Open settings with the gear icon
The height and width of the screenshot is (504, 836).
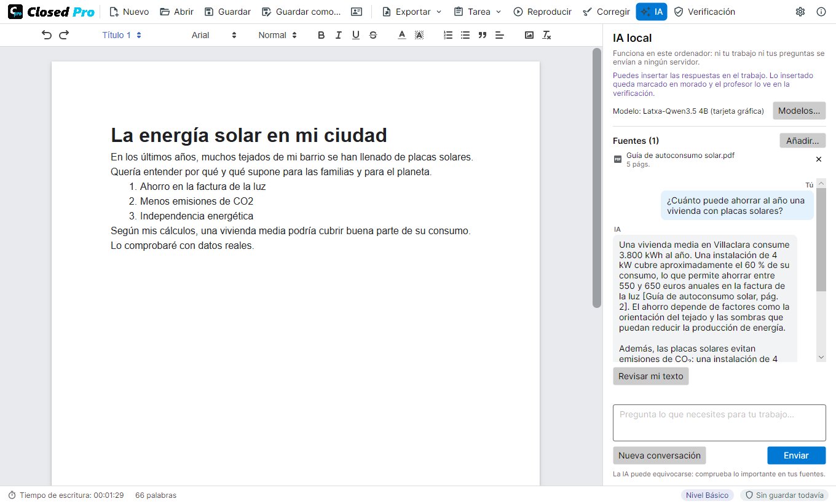tap(800, 12)
